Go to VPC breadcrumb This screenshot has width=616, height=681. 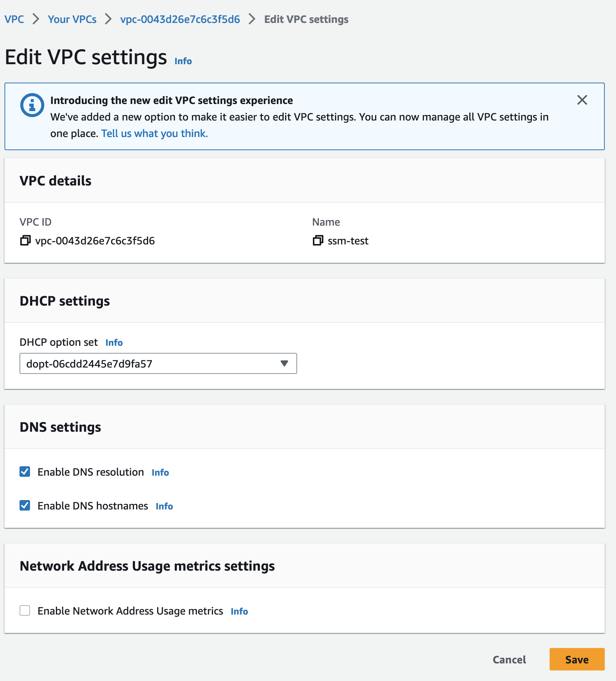[14, 20]
